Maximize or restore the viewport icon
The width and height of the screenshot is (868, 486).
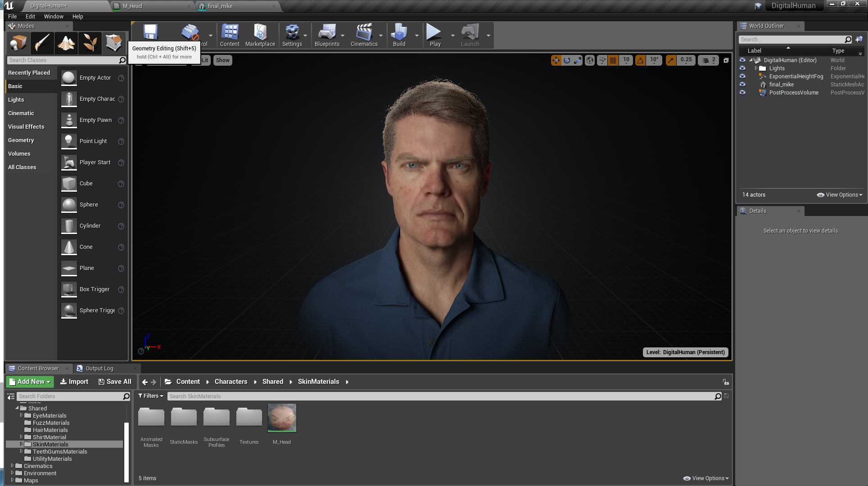coord(726,60)
